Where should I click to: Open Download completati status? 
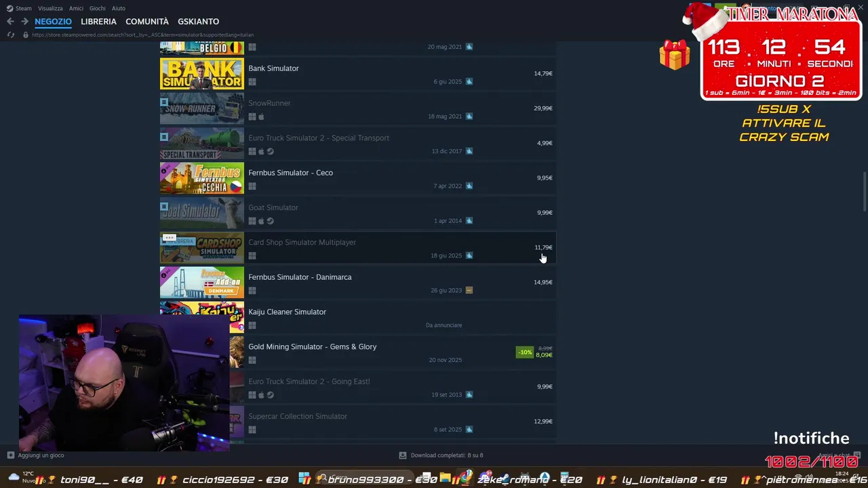[441, 455]
